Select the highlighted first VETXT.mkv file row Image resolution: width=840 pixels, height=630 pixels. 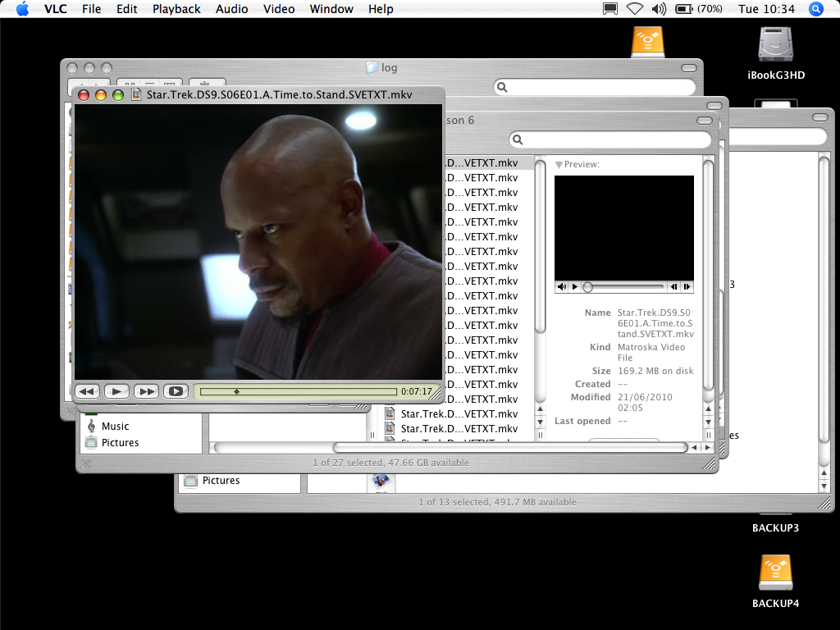coord(489,163)
